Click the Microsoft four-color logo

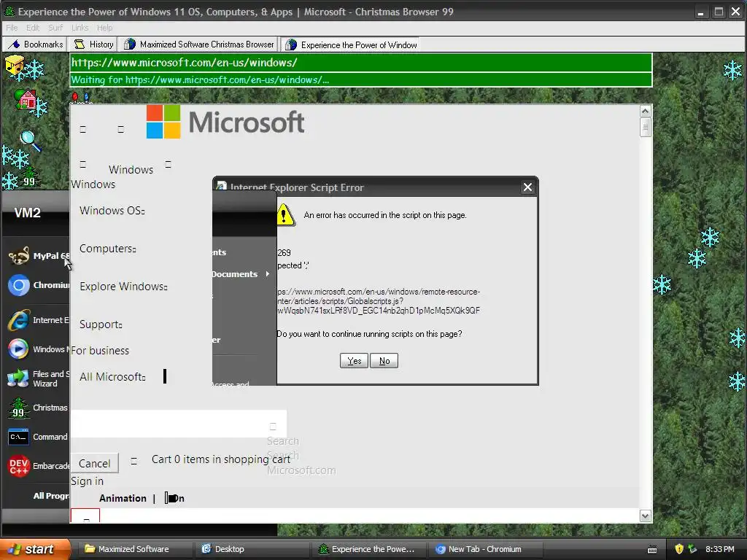click(x=163, y=122)
